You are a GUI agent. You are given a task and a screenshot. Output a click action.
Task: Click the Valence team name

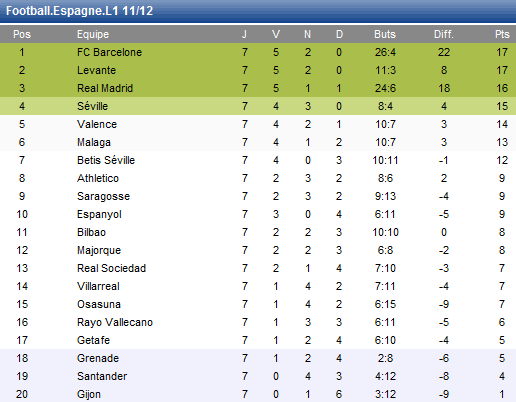coord(97,124)
